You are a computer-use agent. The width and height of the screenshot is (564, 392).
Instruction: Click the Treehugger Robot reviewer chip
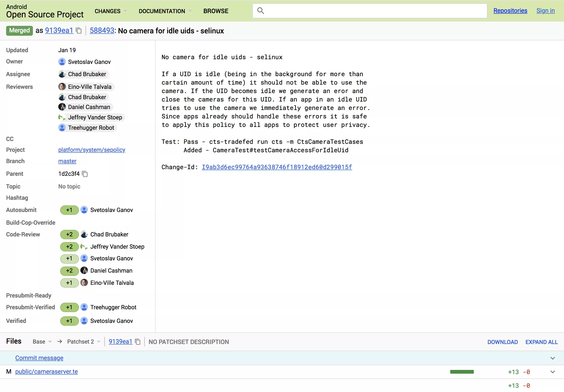pyautogui.click(x=87, y=128)
